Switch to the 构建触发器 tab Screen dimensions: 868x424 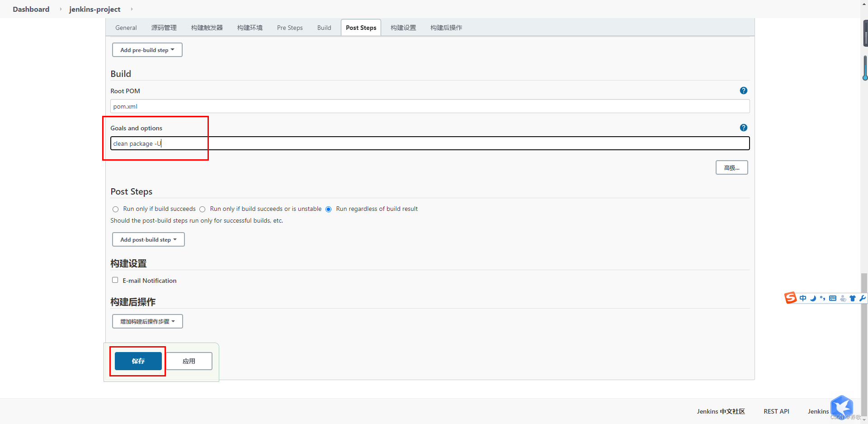(x=207, y=28)
